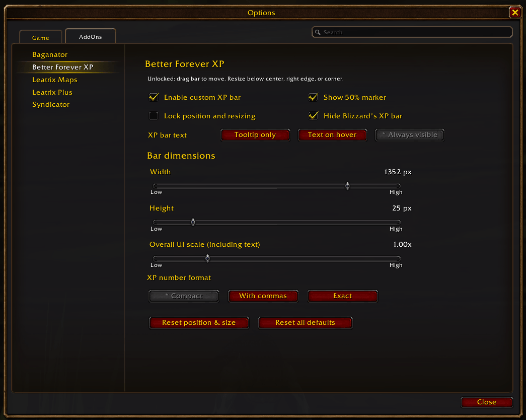This screenshot has height=420, width=526.
Task: Focus the Search input field
Action: (412, 32)
